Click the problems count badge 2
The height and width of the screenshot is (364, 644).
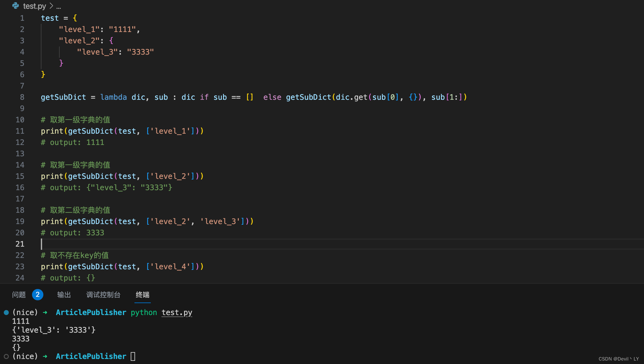tap(38, 295)
